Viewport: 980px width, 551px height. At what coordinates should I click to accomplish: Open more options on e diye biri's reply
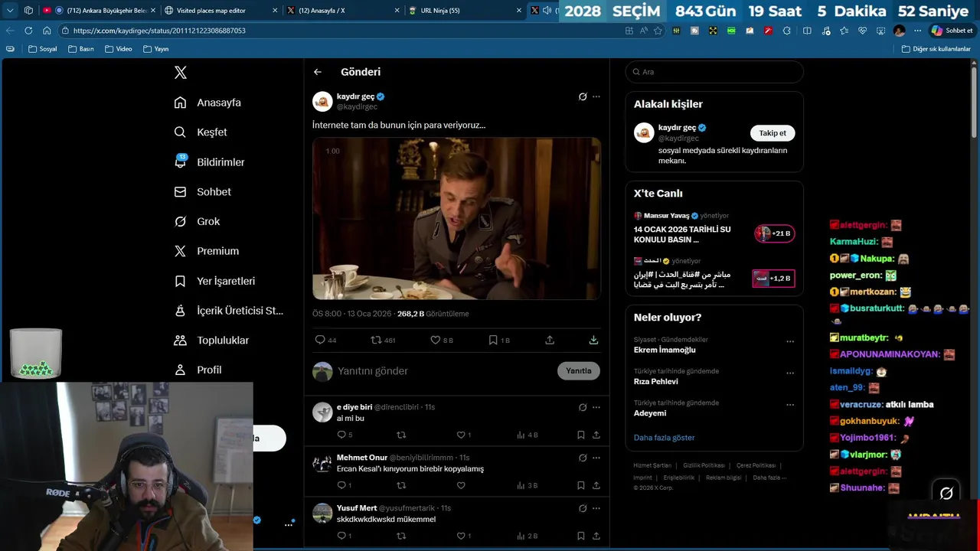596,407
